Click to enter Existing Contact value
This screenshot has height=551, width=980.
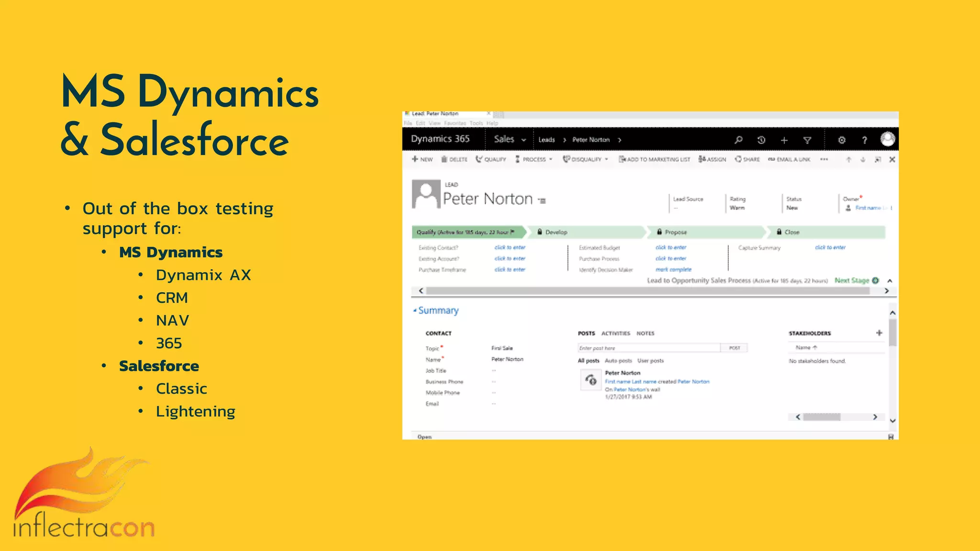(x=510, y=247)
